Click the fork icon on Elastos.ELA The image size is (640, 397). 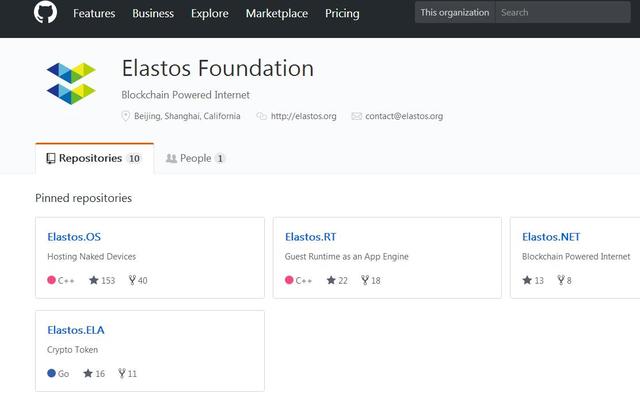coord(122,373)
